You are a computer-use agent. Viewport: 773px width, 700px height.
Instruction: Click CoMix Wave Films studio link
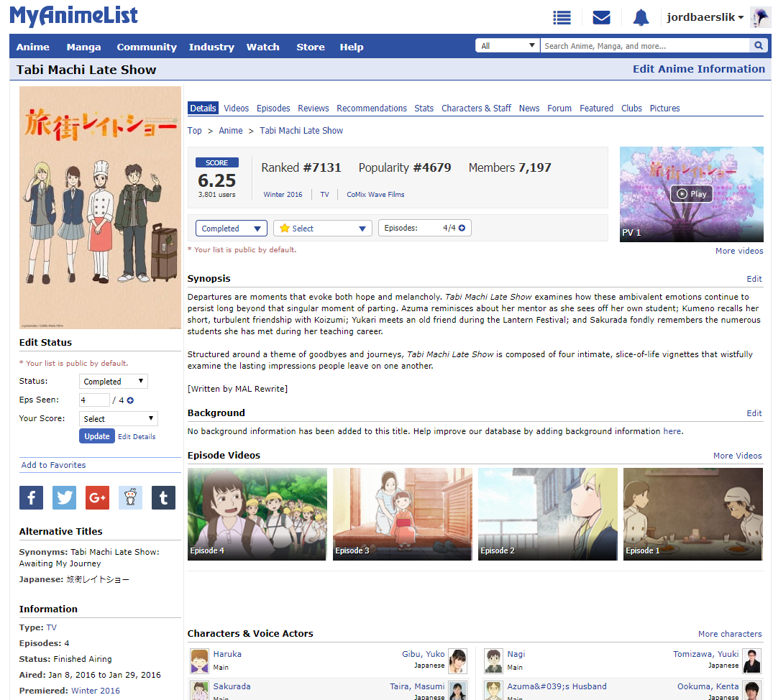[375, 195]
